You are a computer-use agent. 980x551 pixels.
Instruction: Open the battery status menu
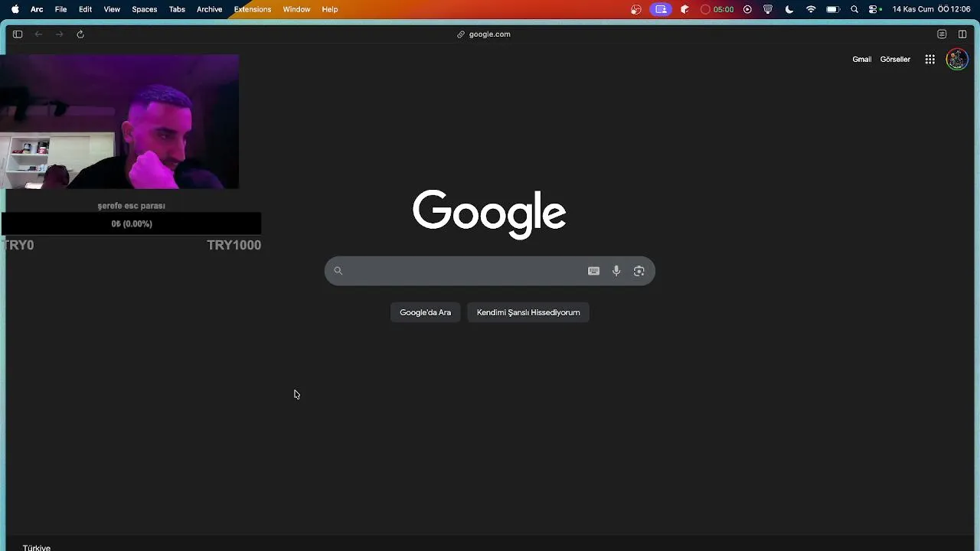833,9
